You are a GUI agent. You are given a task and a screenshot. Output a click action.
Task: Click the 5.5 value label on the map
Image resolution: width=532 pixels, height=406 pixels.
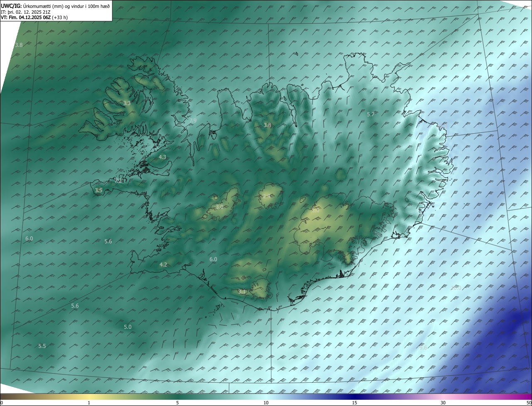(x=42, y=346)
